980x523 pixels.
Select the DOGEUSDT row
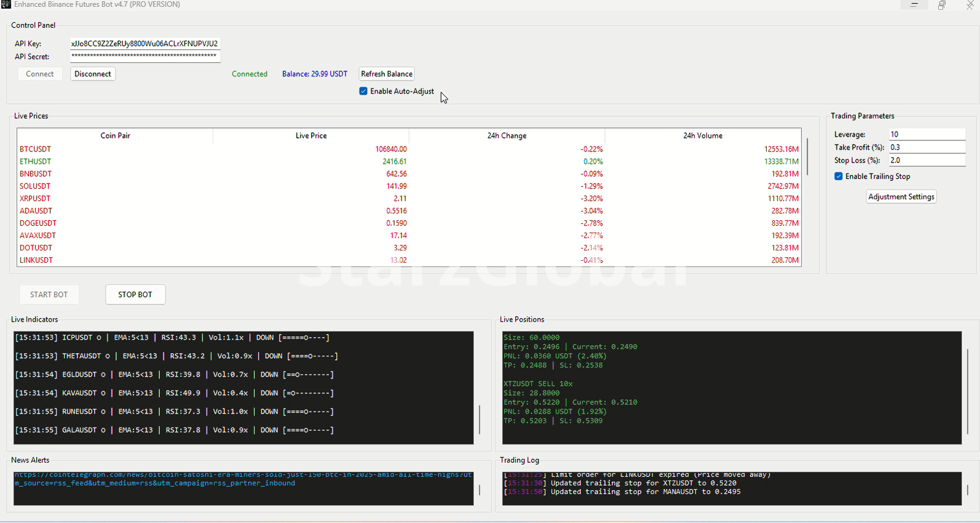(409, 223)
